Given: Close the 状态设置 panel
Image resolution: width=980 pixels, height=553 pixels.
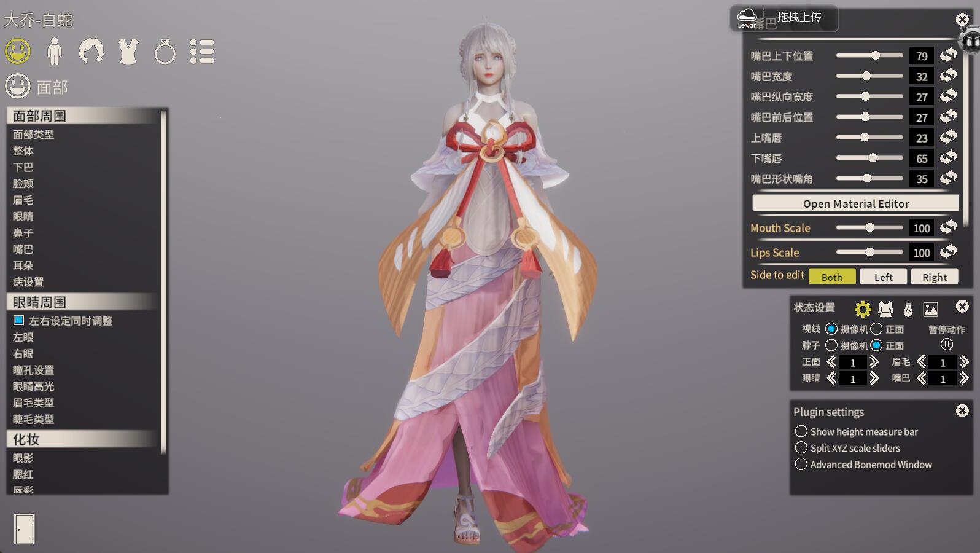Looking at the screenshot, I should click(x=962, y=306).
